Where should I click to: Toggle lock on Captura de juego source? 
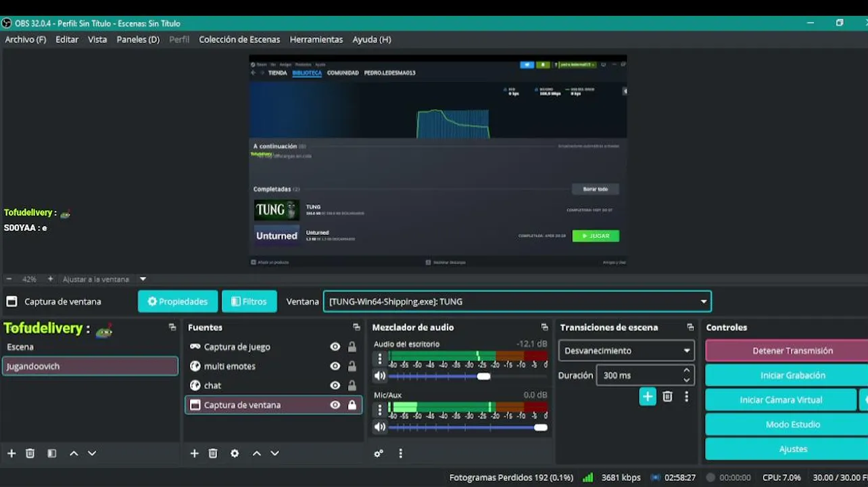[x=352, y=347]
